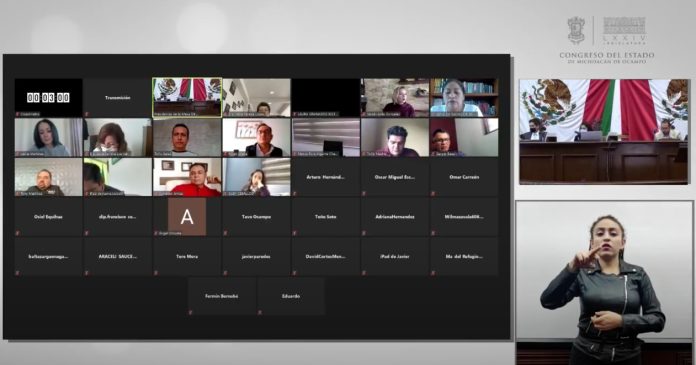Select the video tile of man in red shirt
Viewport: 696px width, 365px height.
point(187,177)
